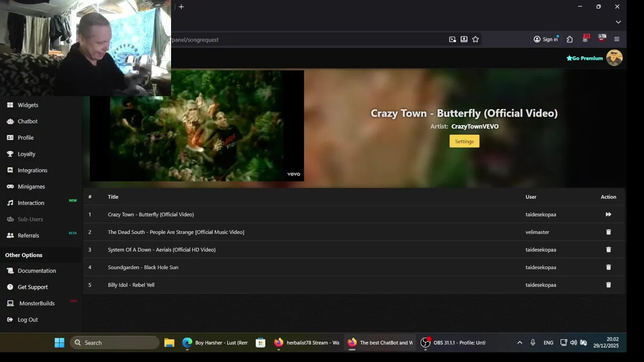
Task: Open the clock and date 29/12/2025
Action: (x=606, y=342)
